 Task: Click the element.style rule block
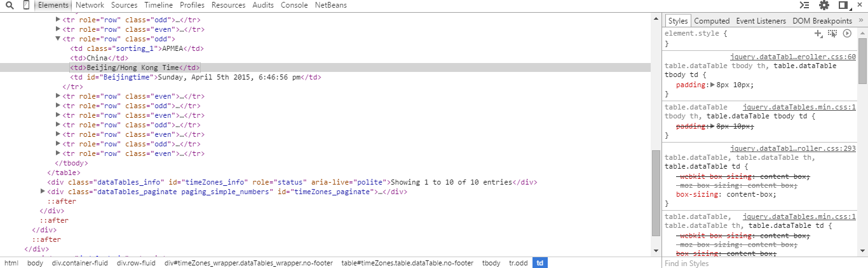click(761, 38)
